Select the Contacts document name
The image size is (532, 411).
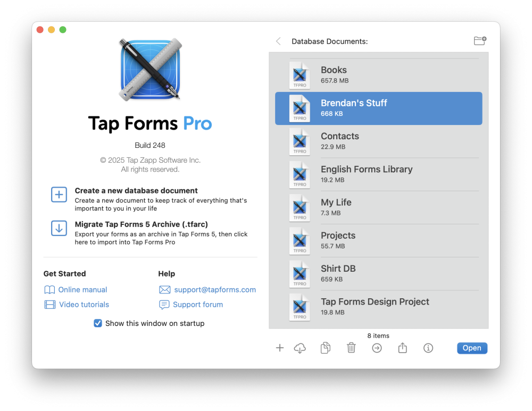[x=339, y=136]
